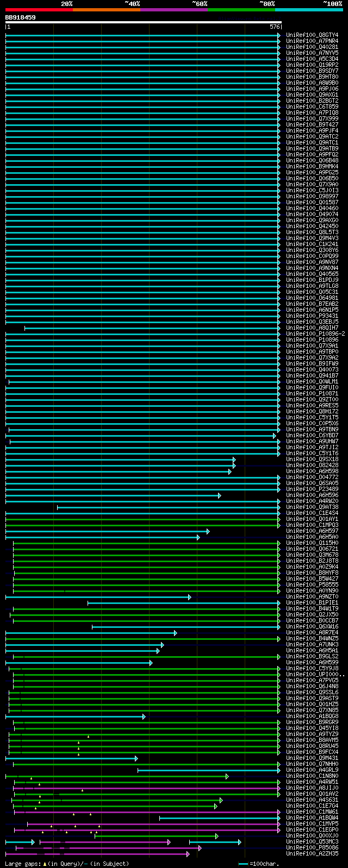
Task: Click label UniRef100_A2ZH35
Action: click(312, 854)
